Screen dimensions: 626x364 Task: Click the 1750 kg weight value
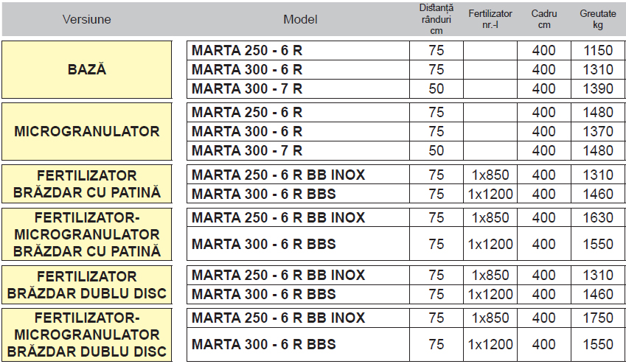click(597, 318)
